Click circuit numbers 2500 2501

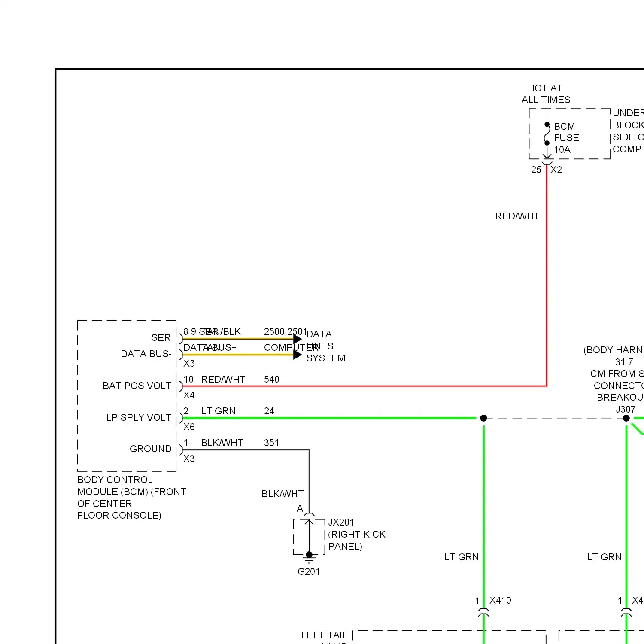point(286,331)
